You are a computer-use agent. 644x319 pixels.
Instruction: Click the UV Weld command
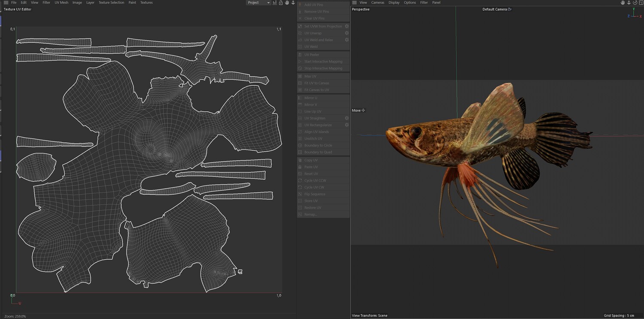point(323,47)
